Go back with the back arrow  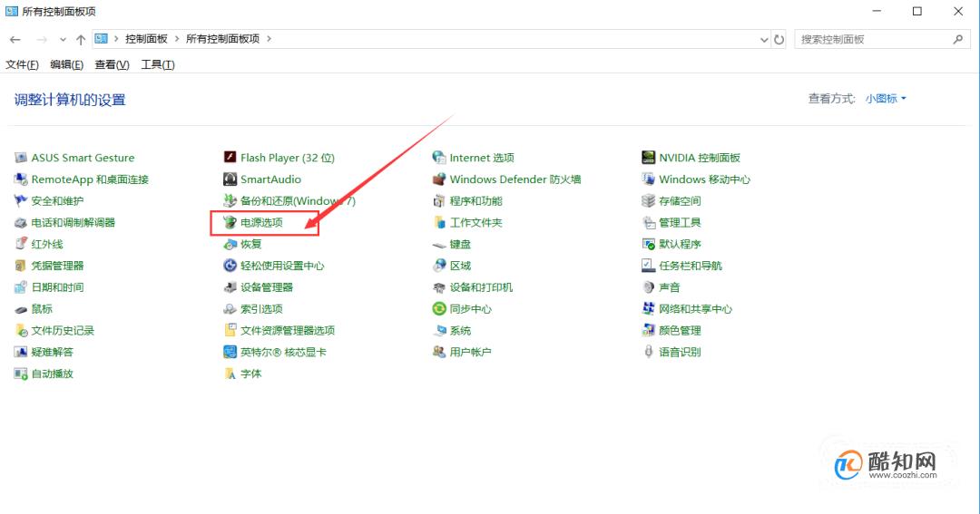(x=15, y=39)
